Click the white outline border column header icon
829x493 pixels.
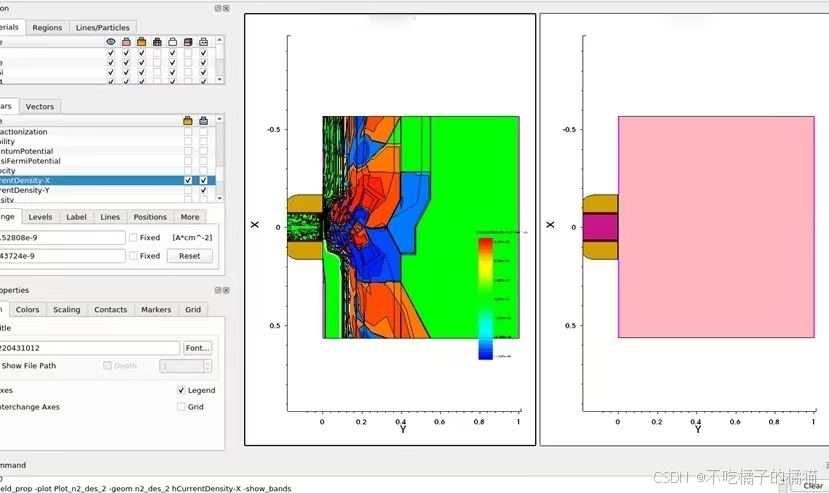[x=172, y=41]
